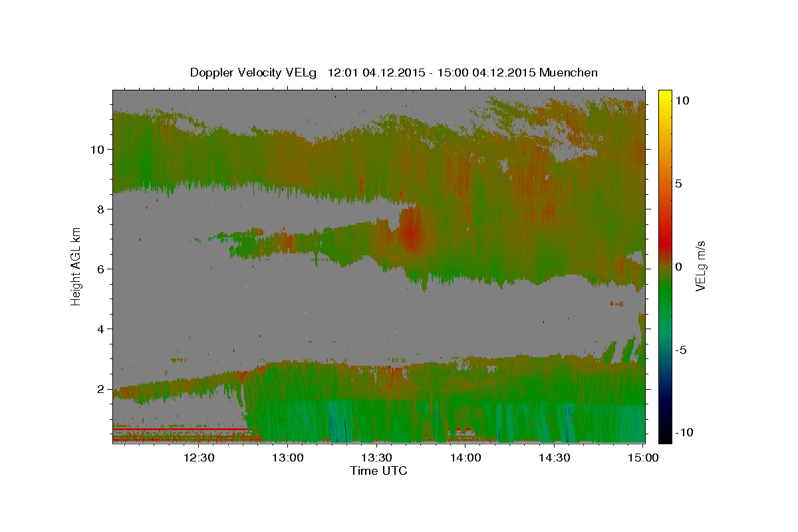This screenshot has width=798, height=532.
Task: Click the plot title 'Doppler Velocity VELg'
Action: [254, 72]
